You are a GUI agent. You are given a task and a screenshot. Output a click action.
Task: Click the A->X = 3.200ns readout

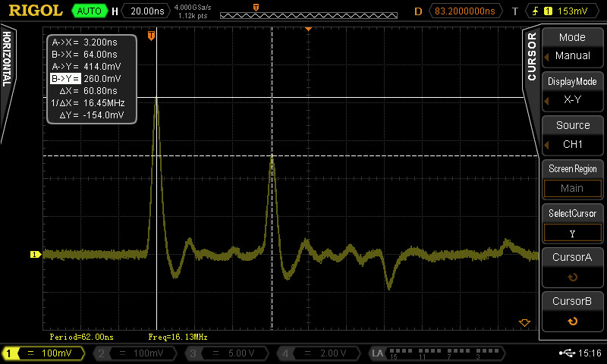[84, 42]
